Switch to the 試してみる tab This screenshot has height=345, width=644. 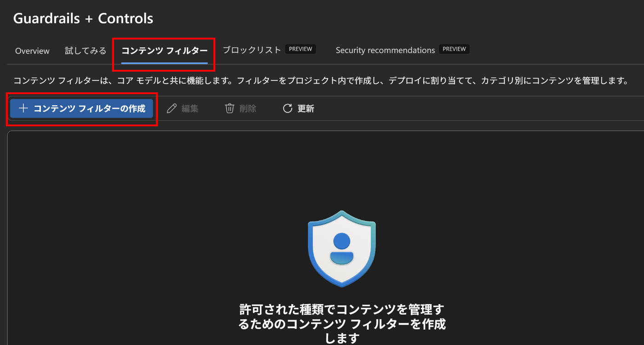(86, 51)
